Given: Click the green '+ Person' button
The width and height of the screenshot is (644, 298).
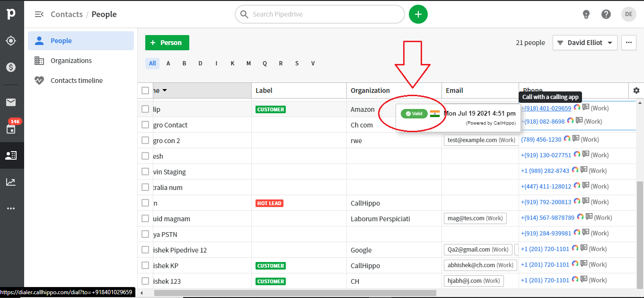Looking at the screenshot, I should pos(167,43).
